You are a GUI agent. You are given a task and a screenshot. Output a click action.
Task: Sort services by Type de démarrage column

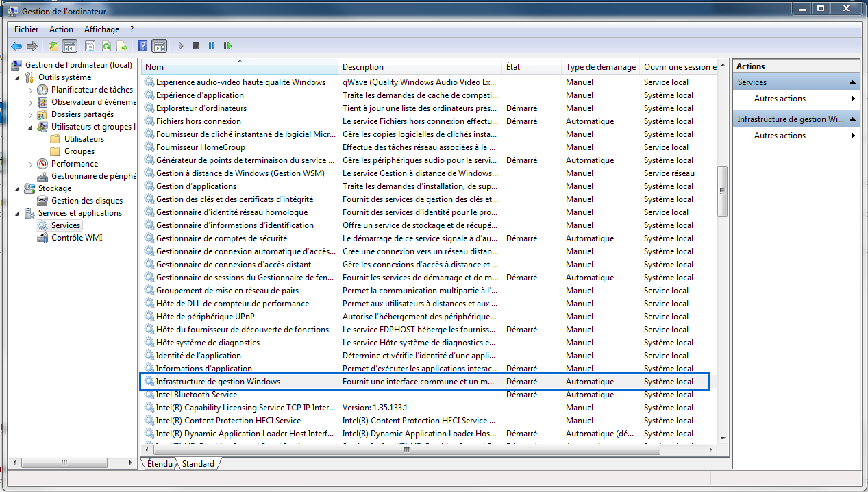pyautogui.click(x=600, y=67)
